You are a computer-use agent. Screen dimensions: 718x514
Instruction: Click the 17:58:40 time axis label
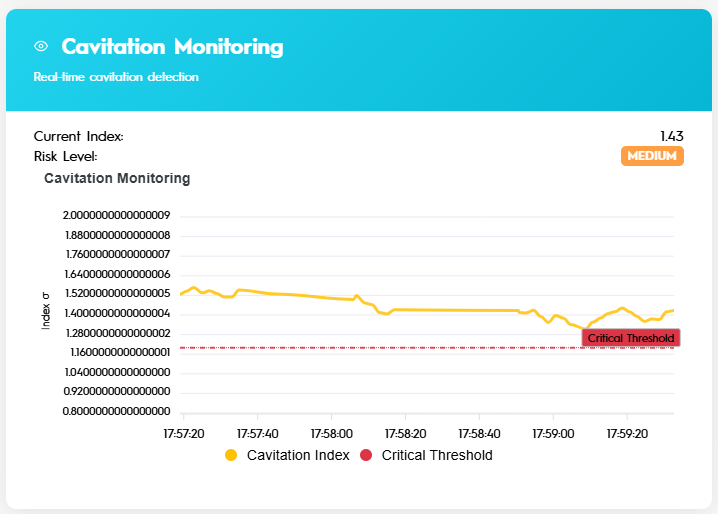click(479, 434)
